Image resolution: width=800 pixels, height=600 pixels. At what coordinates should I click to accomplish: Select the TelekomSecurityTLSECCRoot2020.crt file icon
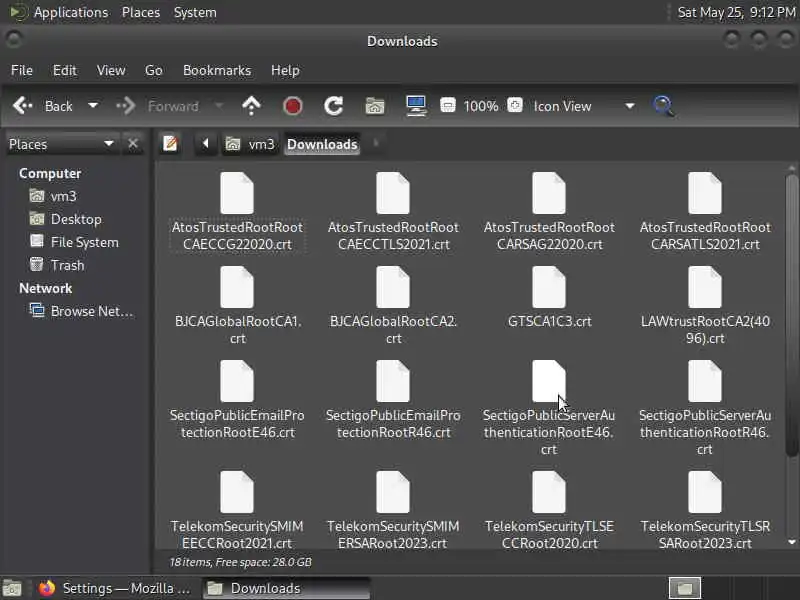(549, 492)
